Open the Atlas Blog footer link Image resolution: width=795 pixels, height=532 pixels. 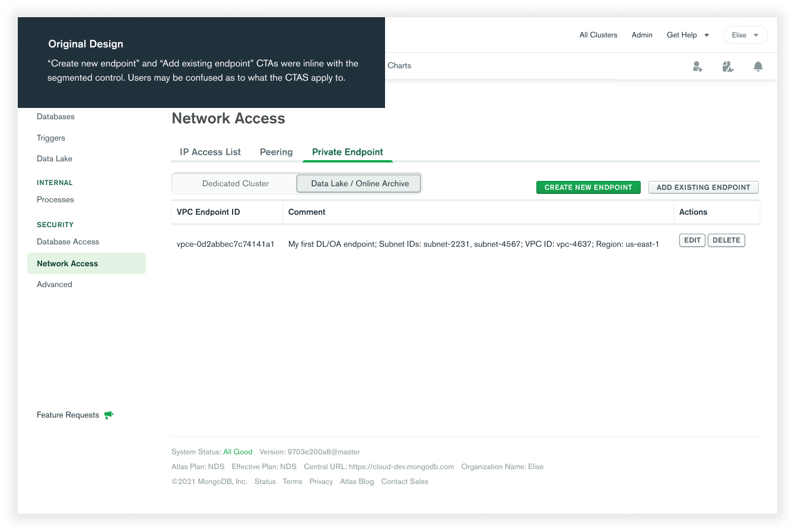[x=357, y=482]
